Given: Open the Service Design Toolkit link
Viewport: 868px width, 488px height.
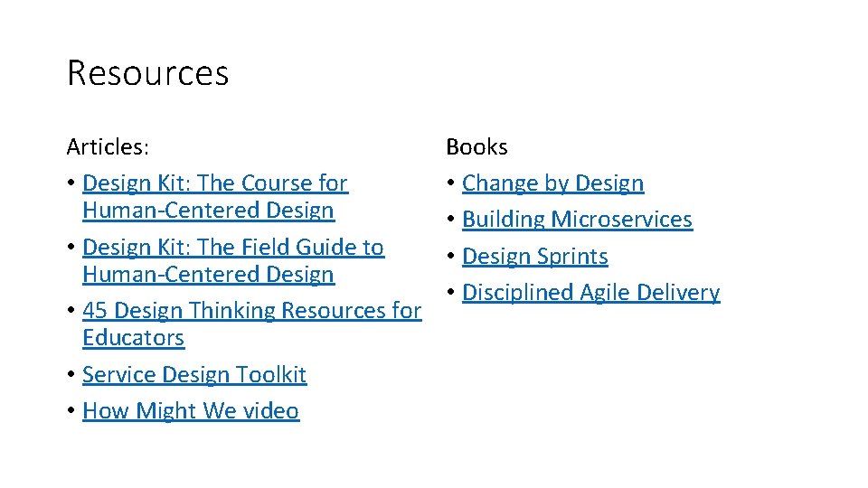Looking at the screenshot, I should (194, 375).
